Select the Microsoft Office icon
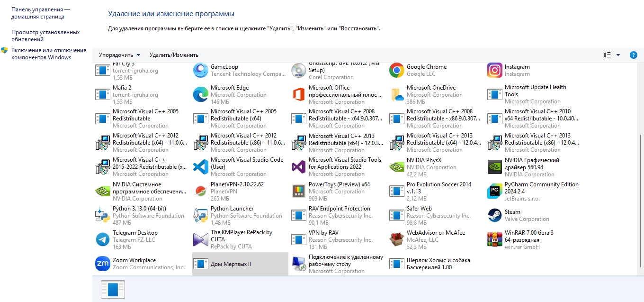 click(299, 95)
